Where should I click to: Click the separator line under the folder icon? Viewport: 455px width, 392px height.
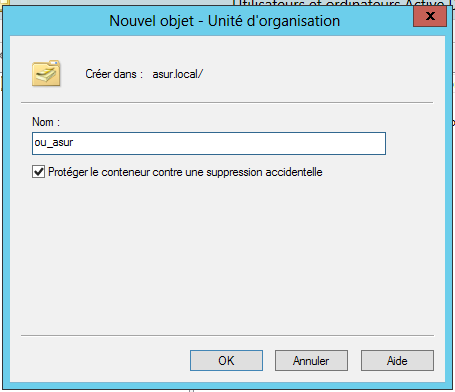pos(227,103)
